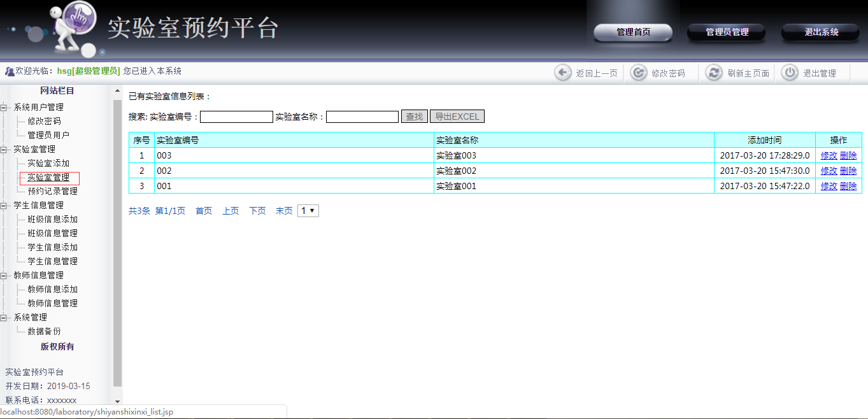This screenshot has height=419, width=868.
Task: Go to 首页 pagination link
Action: pyautogui.click(x=204, y=211)
